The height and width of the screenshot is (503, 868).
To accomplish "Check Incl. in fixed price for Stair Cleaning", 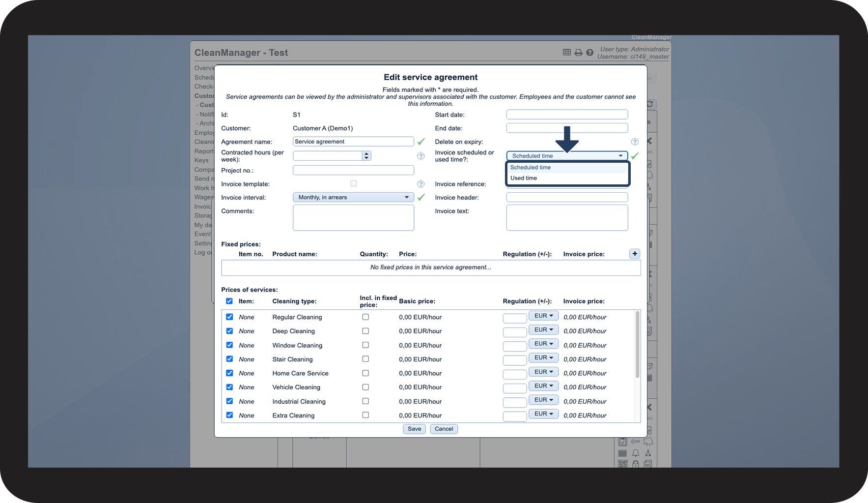I will [x=365, y=359].
